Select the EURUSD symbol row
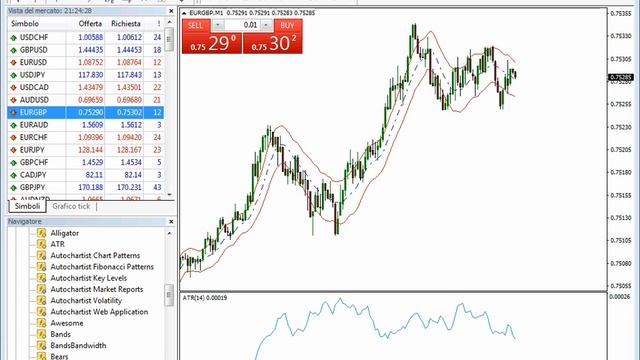The image size is (640, 360). (86, 62)
